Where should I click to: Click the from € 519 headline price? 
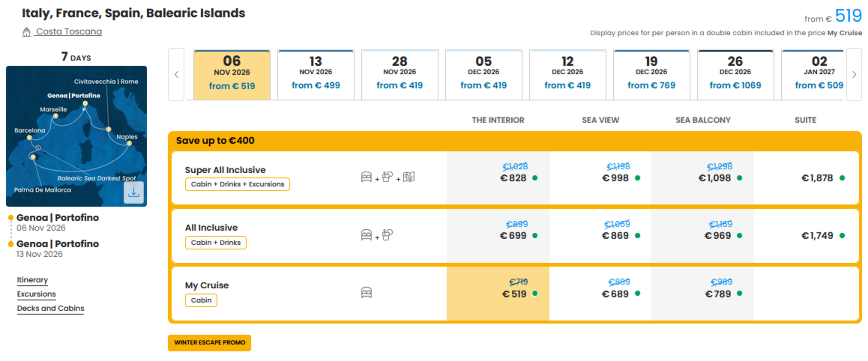(x=833, y=16)
